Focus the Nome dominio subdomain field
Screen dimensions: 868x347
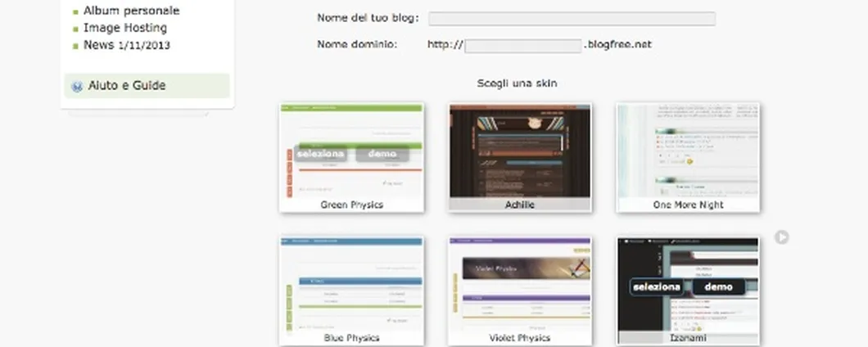tap(523, 45)
